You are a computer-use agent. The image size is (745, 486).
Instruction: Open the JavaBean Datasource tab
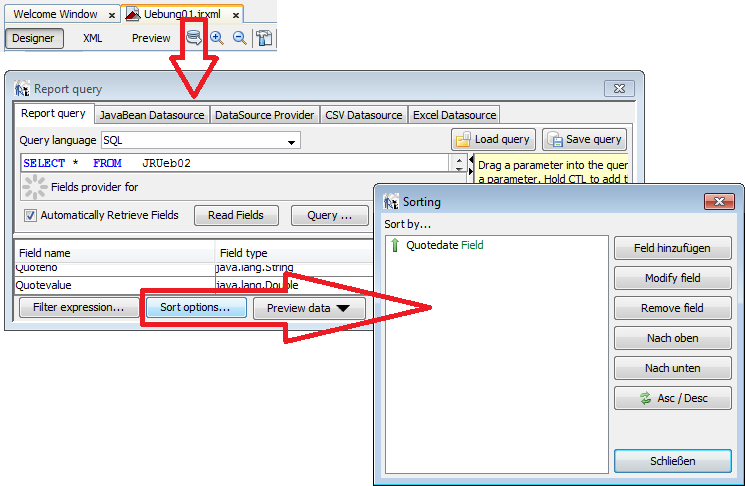click(151, 115)
